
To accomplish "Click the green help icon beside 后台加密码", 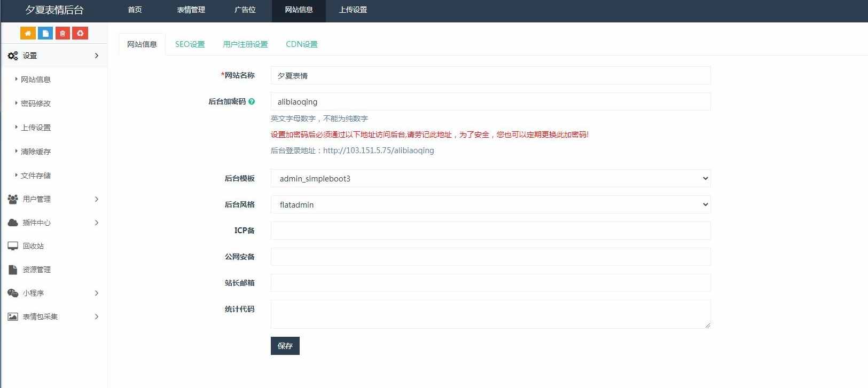I will click(252, 101).
